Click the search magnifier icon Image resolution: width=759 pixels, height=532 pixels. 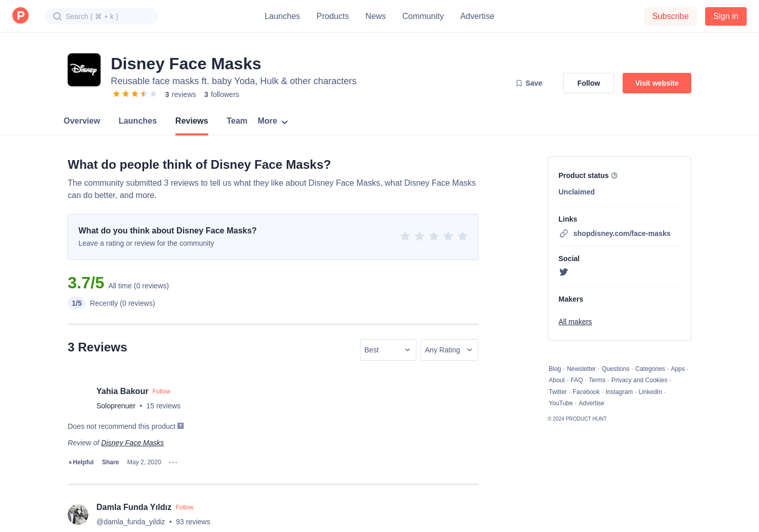coord(57,16)
